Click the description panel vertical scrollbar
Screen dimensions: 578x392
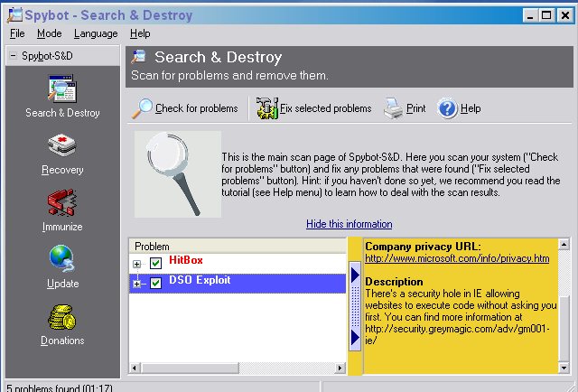coord(564,307)
